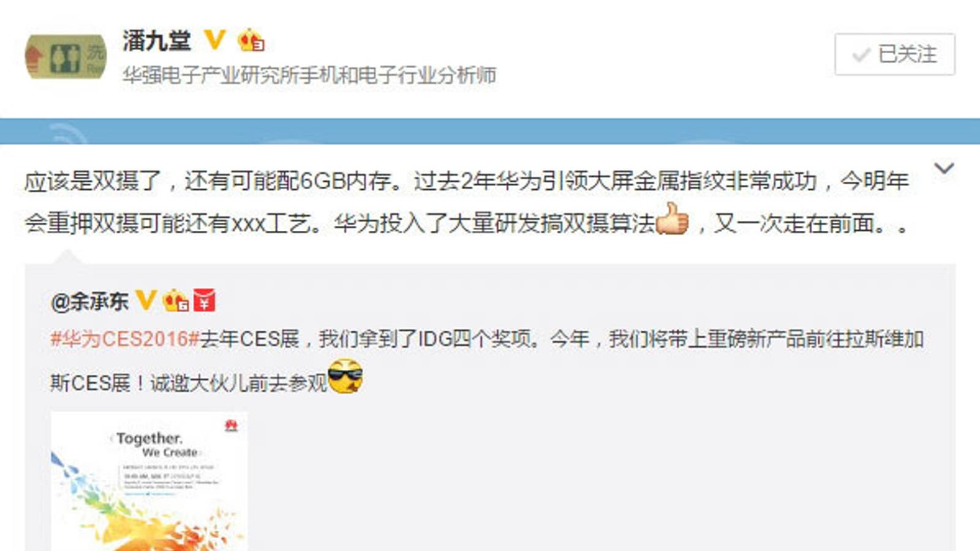Click the thumbs-up emoji in the post
The height and width of the screenshot is (551, 980).
coord(673,219)
